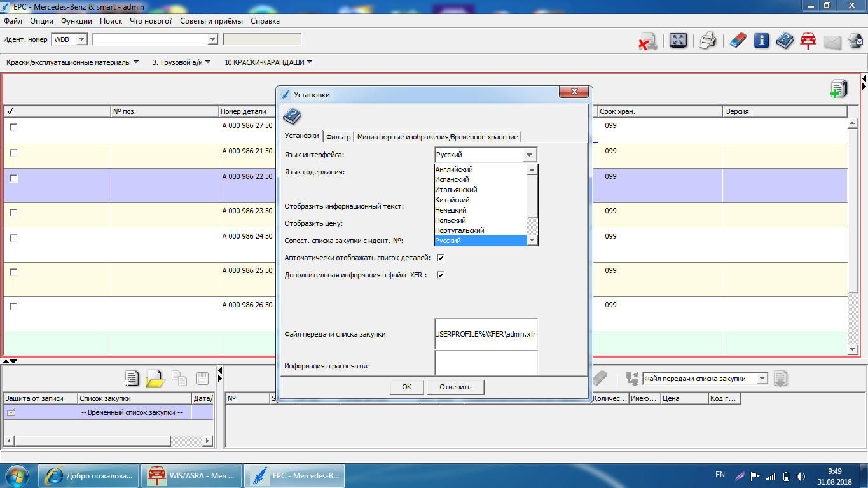The height and width of the screenshot is (488, 868).
Task: Open the WDB ident number prefix dropdown
Action: pos(81,39)
